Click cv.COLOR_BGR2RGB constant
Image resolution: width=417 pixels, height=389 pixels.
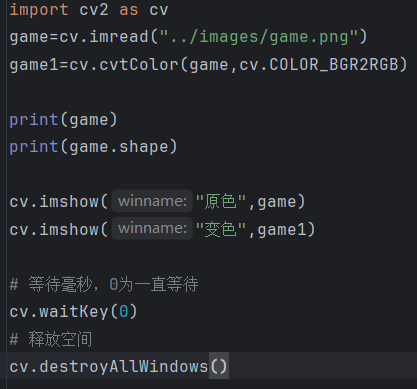tap(319, 64)
